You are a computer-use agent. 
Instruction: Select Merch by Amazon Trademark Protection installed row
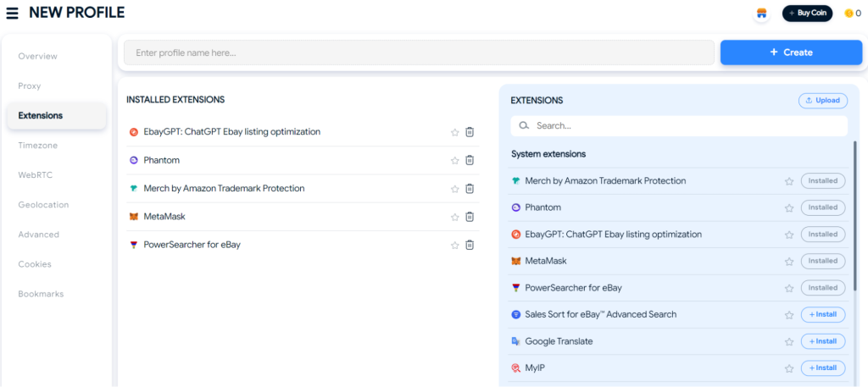point(303,189)
